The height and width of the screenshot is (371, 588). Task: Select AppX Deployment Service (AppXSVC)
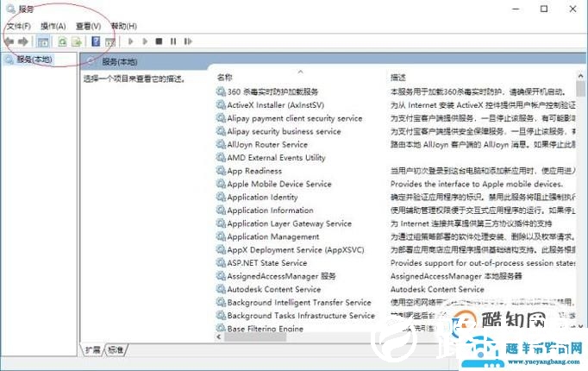[x=296, y=250]
